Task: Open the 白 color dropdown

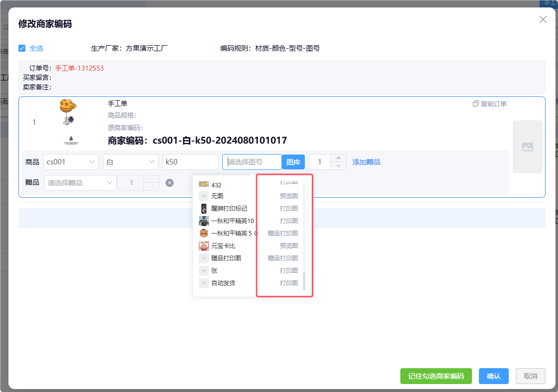Action: tap(131, 162)
